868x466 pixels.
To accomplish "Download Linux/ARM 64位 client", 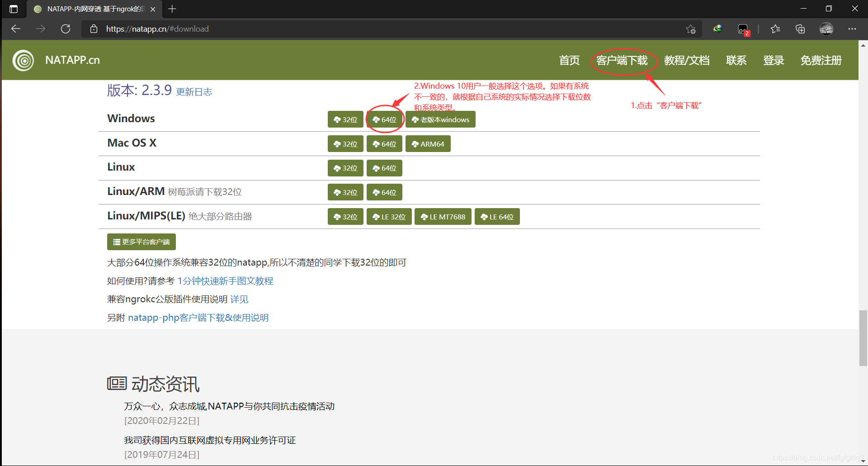I will [384, 192].
